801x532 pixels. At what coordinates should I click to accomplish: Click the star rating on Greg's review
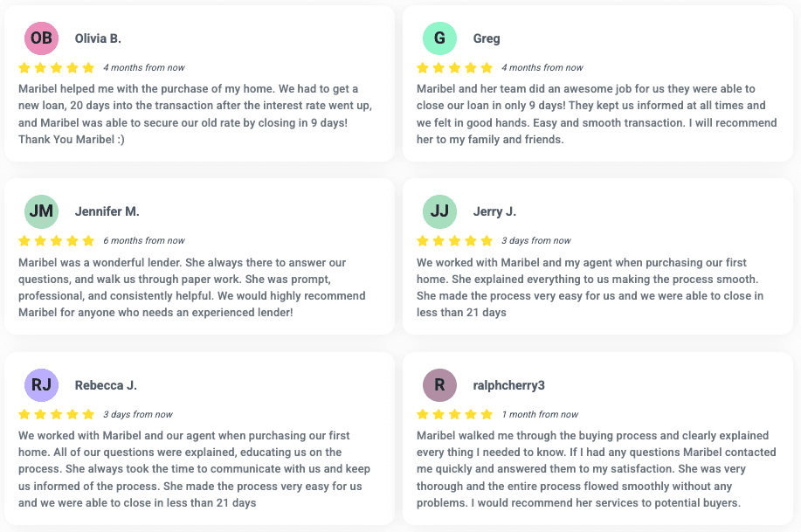[454, 67]
